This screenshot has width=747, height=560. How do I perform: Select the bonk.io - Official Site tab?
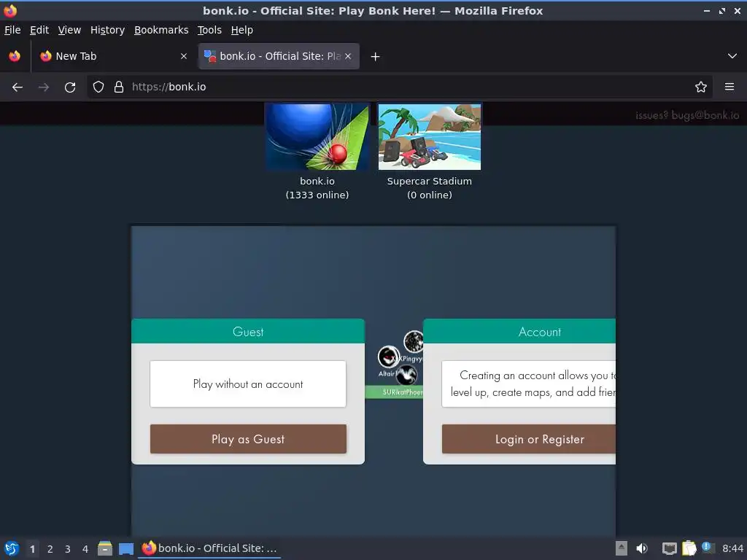[x=279, y=56]
